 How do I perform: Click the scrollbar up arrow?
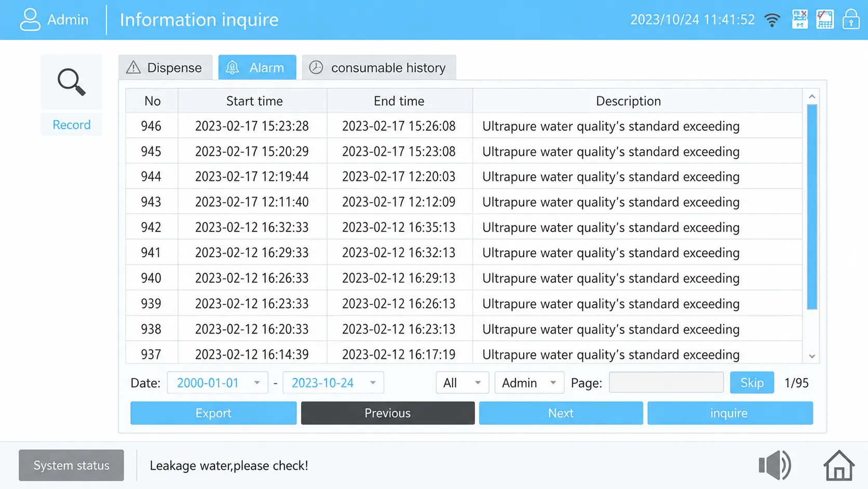812,97
